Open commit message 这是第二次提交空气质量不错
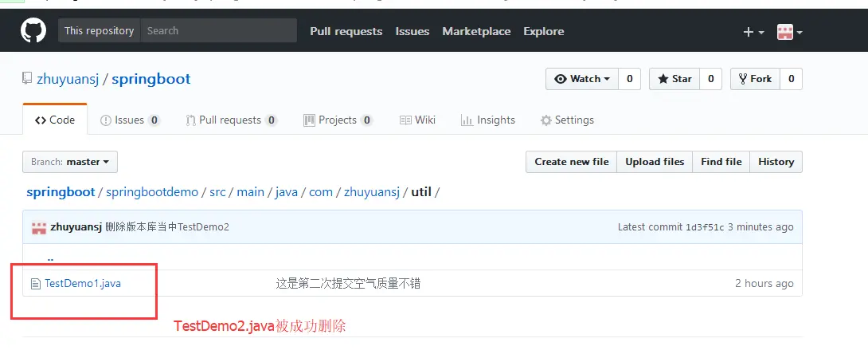Screen dimensions: 868x358 pos(348,284)
